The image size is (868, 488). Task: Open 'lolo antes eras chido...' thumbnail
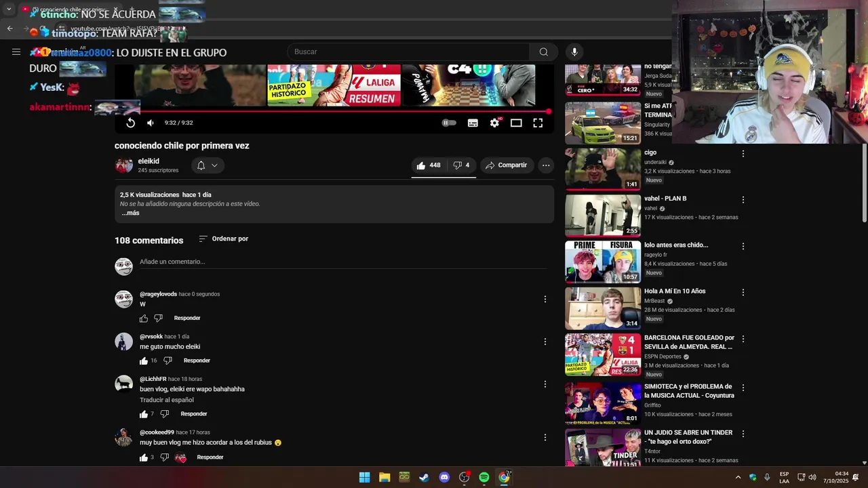coord(603,262)
